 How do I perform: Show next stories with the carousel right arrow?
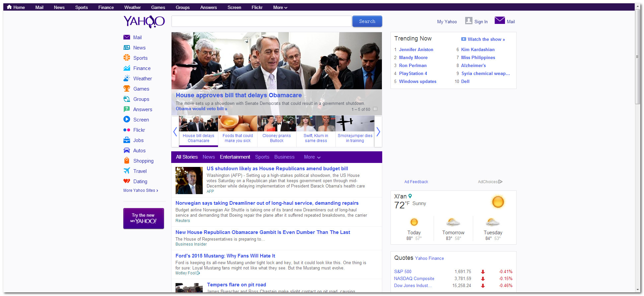pos(378,132)
